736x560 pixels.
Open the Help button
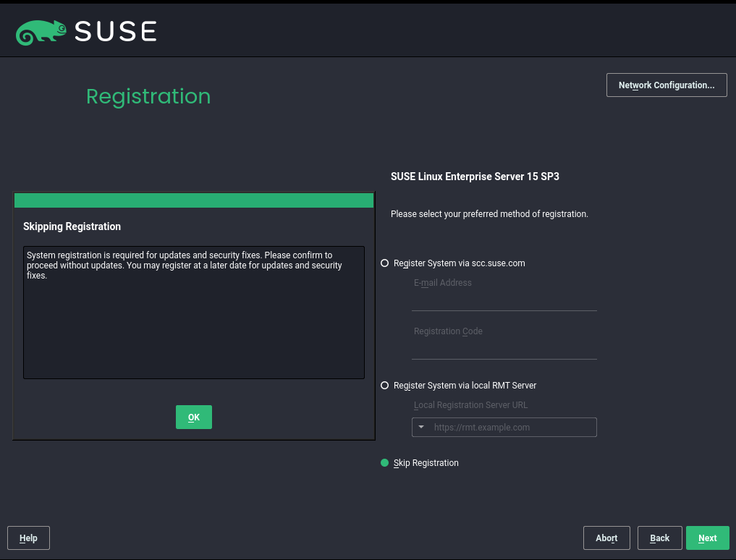click(x=28, y=538)
